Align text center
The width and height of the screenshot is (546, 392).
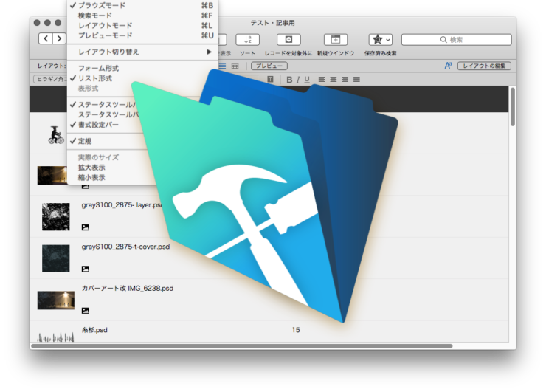click(334, 80)
